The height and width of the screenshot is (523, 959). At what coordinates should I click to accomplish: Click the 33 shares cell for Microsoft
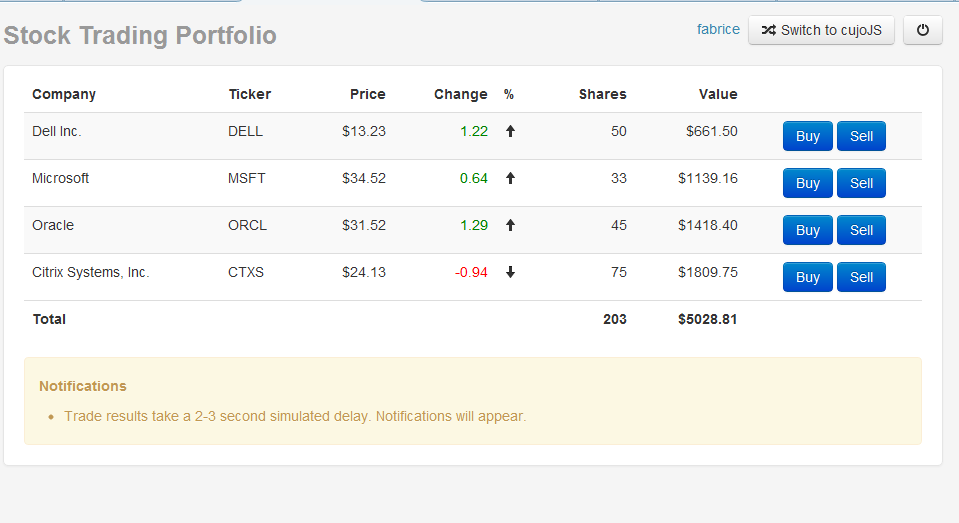[619, 178]
